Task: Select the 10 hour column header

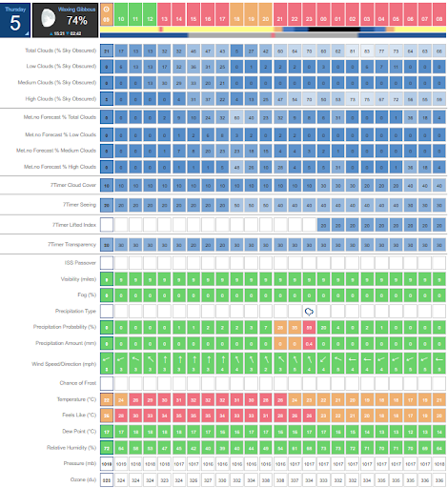Action: [x=121, y=14]
